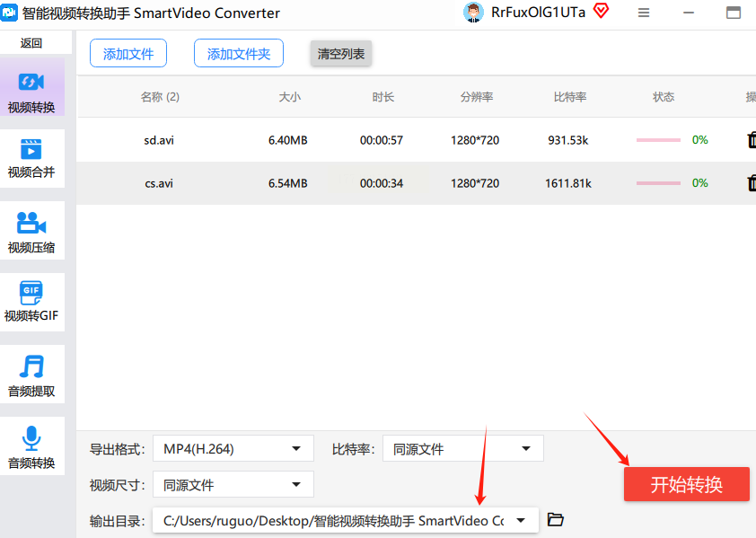Expand the 导出格式 MP4(H.264) dropdown

[233, 449]
